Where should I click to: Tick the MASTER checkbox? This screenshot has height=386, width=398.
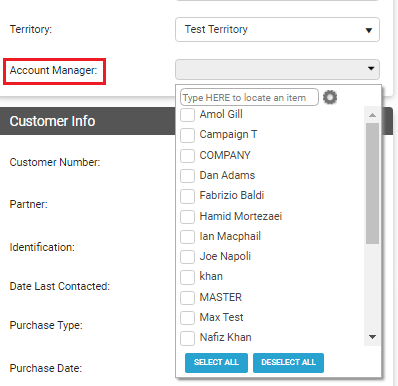pos(187,298)
